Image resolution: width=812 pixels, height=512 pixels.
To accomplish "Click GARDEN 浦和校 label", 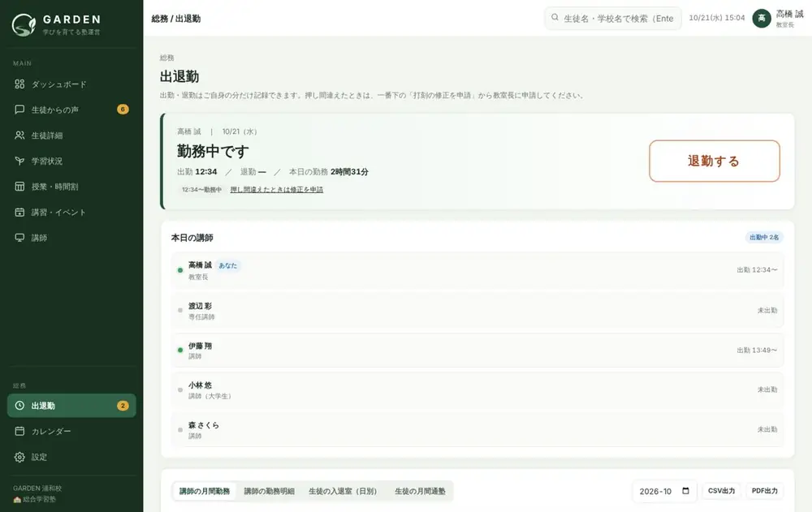I will pyautogui.click(x=37, y=488).
